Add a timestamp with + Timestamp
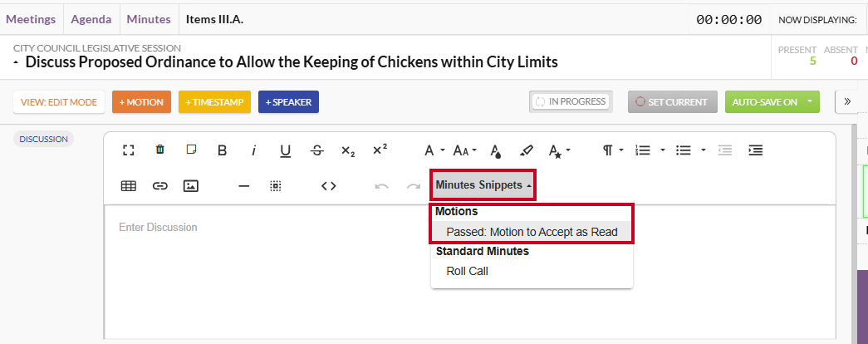868x344 pixels. 215,102
